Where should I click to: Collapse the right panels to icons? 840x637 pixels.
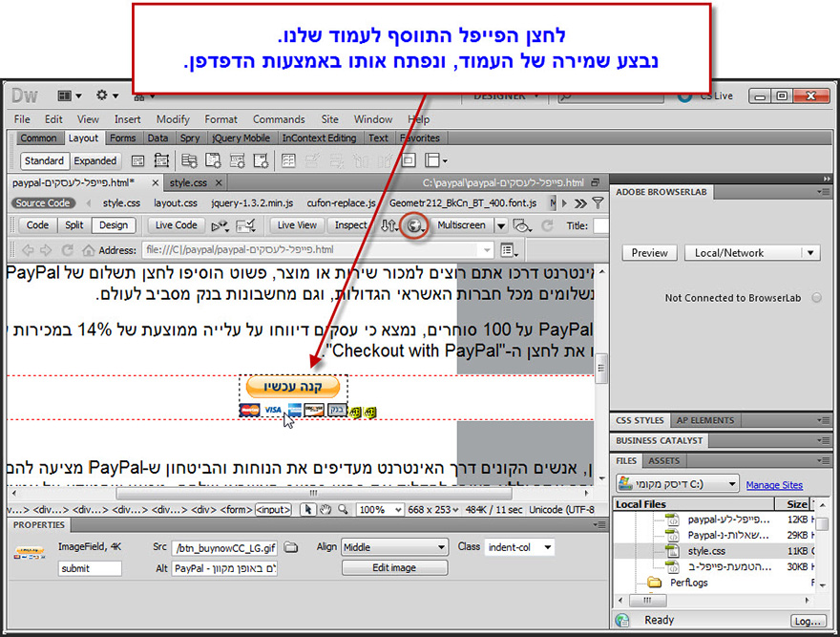[x=827, y=179]
